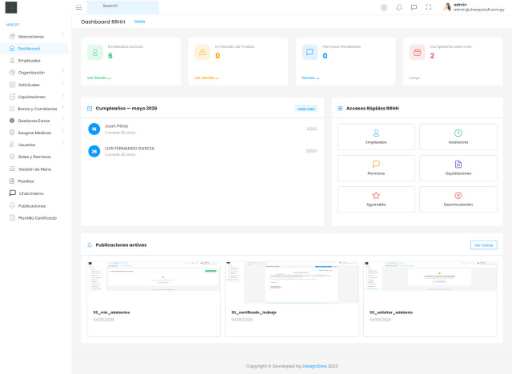Click the developer link in the footer

click(315, 366)
